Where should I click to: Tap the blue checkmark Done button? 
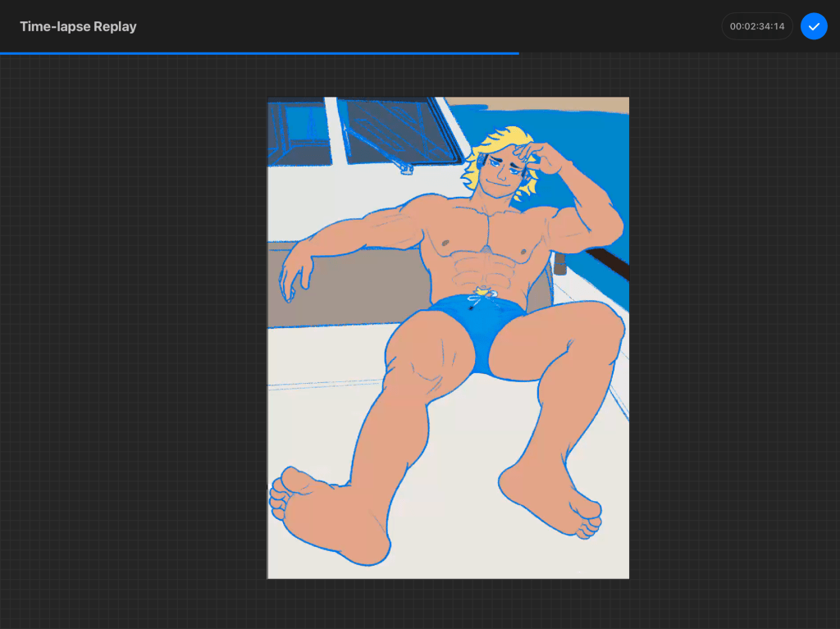pyautogui.click(x=814, y=26)
